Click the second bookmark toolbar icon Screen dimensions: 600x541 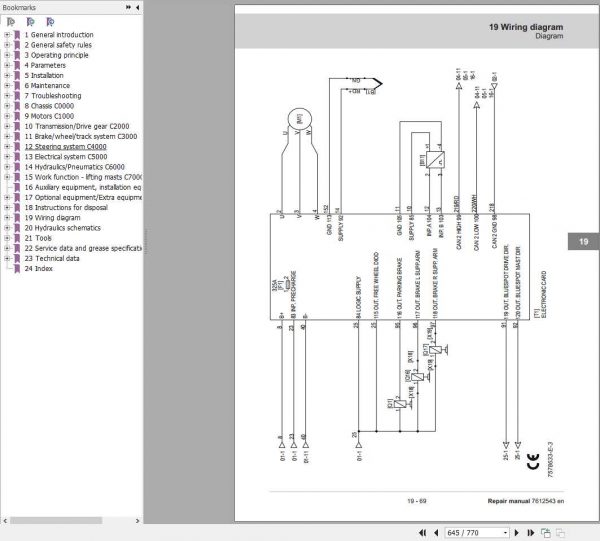pos(31,22)
